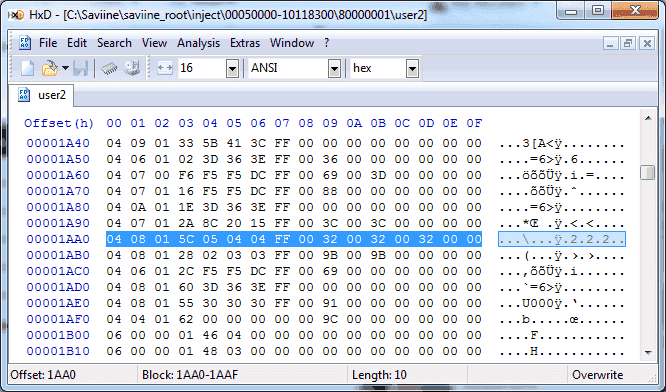
Task: Click byte 33 in row 00001A40
Action: [x=186, y=143]
